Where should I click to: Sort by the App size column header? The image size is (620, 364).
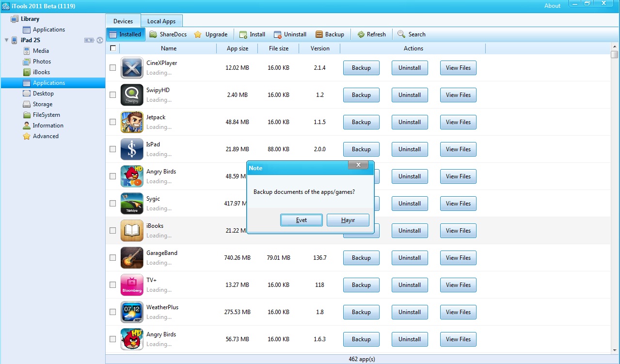pos(238,48)
